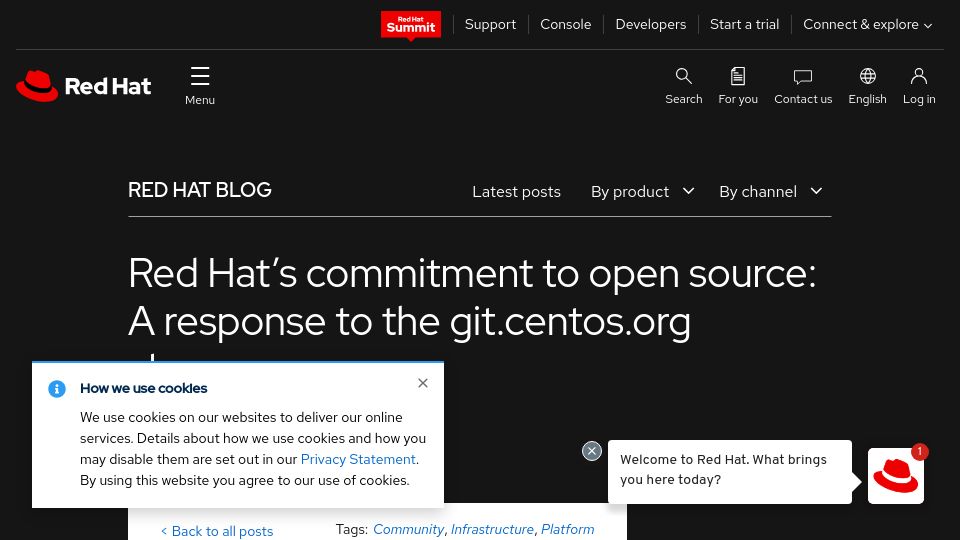The image size is (960, 540).
Task: Go to Developers page
Action: click(651, 24)
